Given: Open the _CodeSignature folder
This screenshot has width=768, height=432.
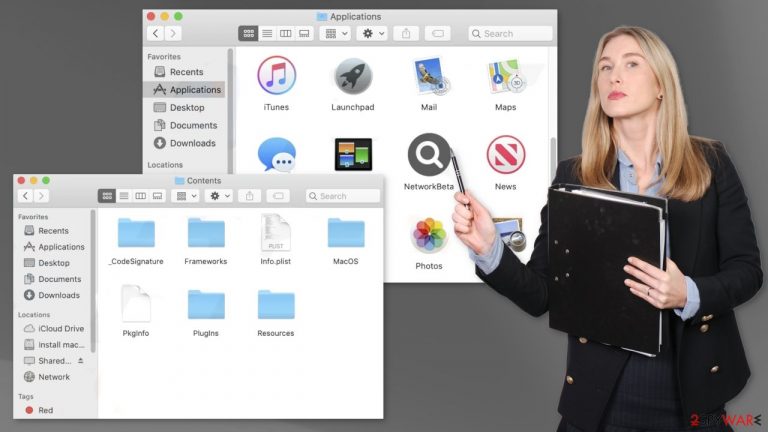Looking at the screenshot, I should (x=136, y=233).
